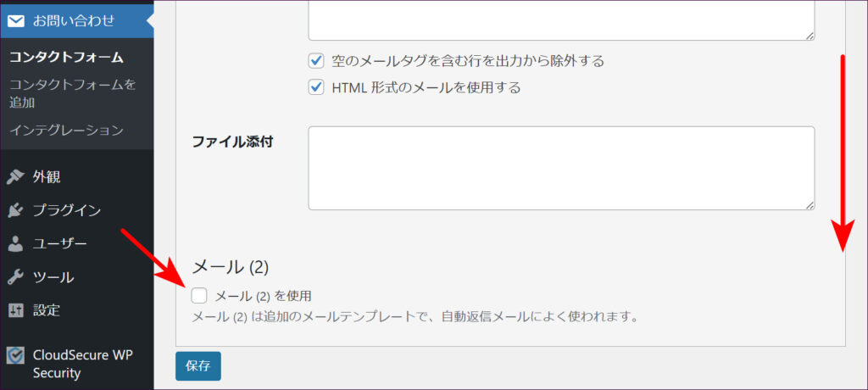
Task: Open インテグレーション submenu item
Action: (66, 131)
